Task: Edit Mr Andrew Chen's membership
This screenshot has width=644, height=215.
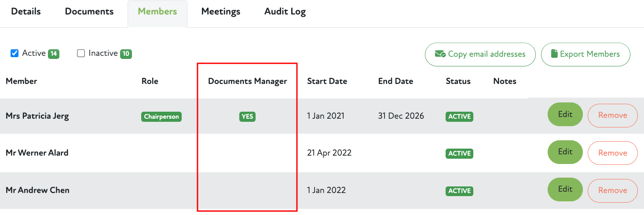Action: point(565,190)
